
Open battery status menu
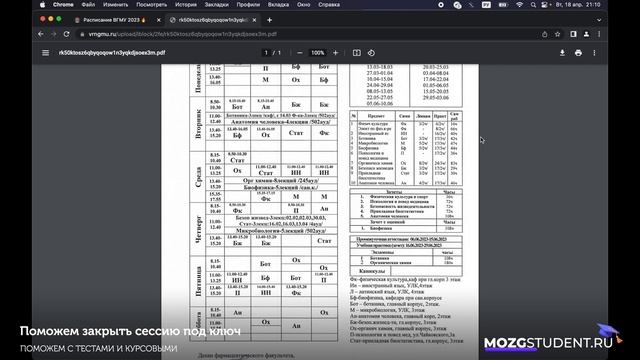503,5
